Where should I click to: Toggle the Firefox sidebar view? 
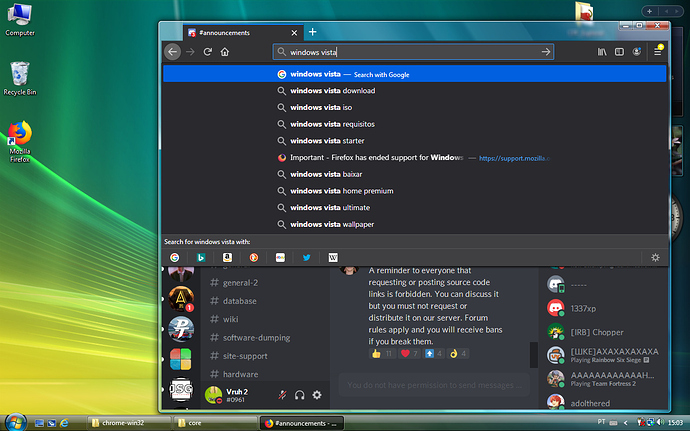click(620, 52)
